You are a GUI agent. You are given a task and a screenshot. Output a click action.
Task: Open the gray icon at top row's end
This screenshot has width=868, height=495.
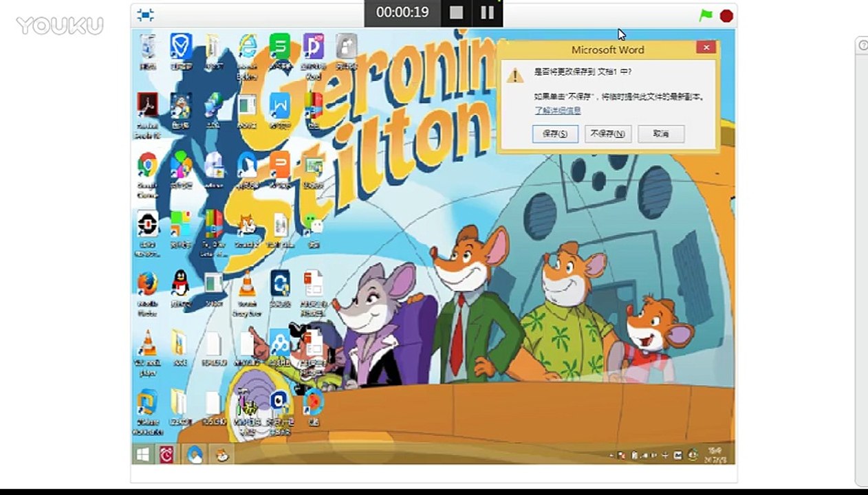pos(347,47)
